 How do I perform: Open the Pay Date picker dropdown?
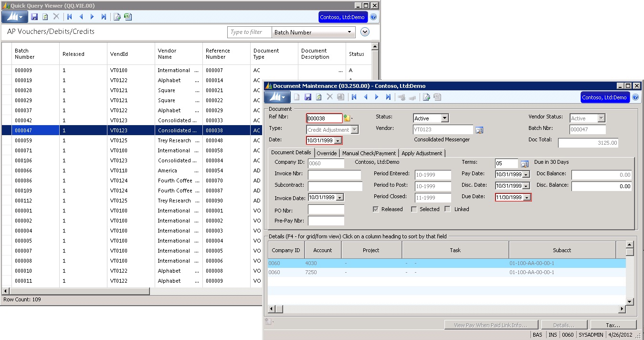point(526,174)
